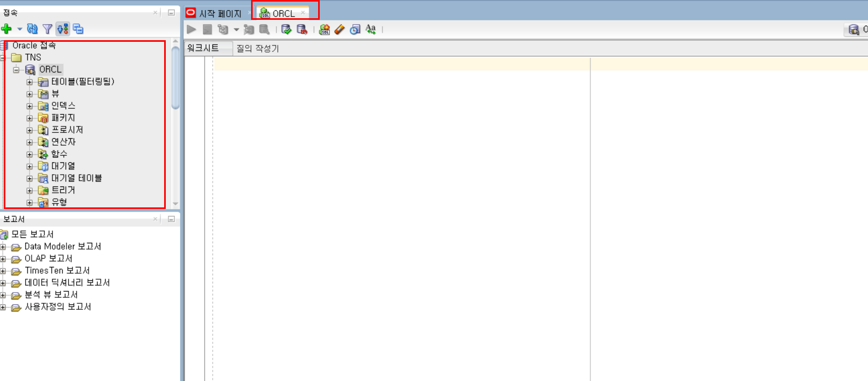Expand the 테이블(필터링됨) node

tap(30, 82)
